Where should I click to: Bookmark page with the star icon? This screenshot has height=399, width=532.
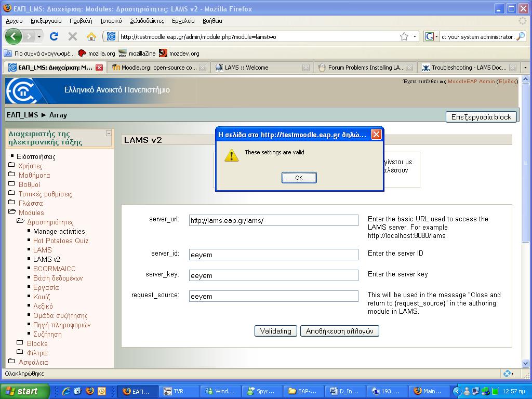[404, 36]
